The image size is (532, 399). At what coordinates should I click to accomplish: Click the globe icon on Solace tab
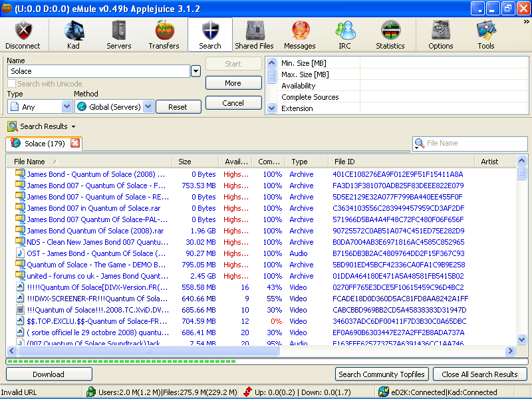[x=15, y=143]
